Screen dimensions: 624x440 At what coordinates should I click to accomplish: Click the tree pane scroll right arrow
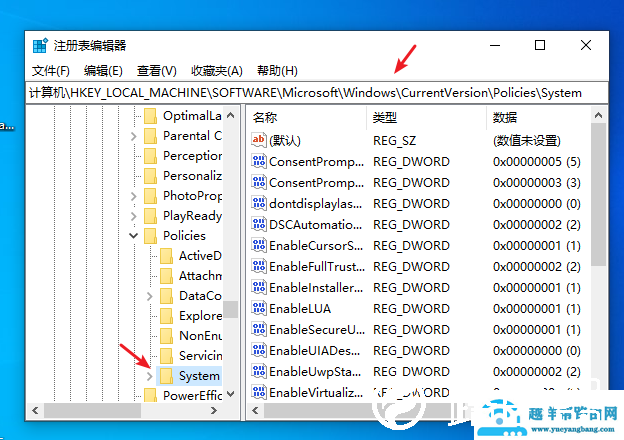(214, 411)
